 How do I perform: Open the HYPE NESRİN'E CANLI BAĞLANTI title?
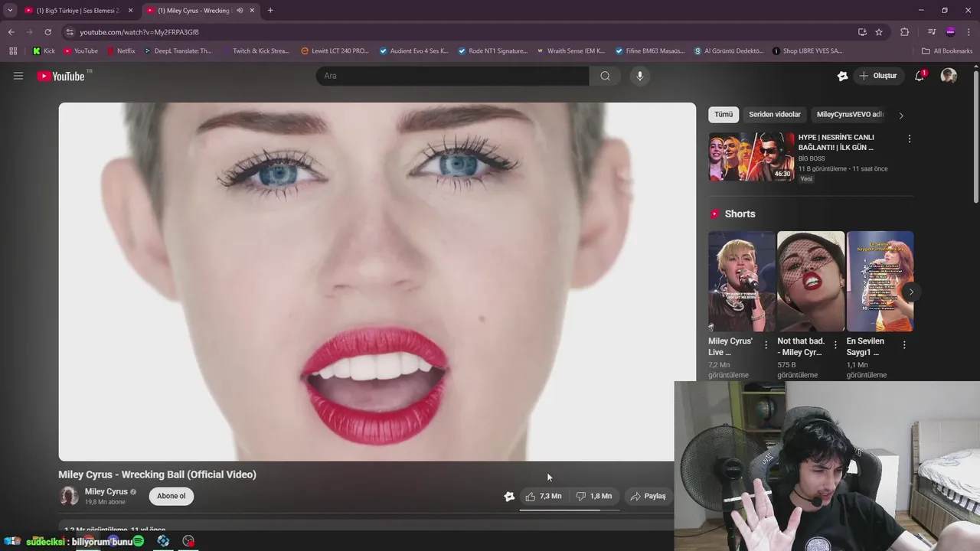coord(836,142)
